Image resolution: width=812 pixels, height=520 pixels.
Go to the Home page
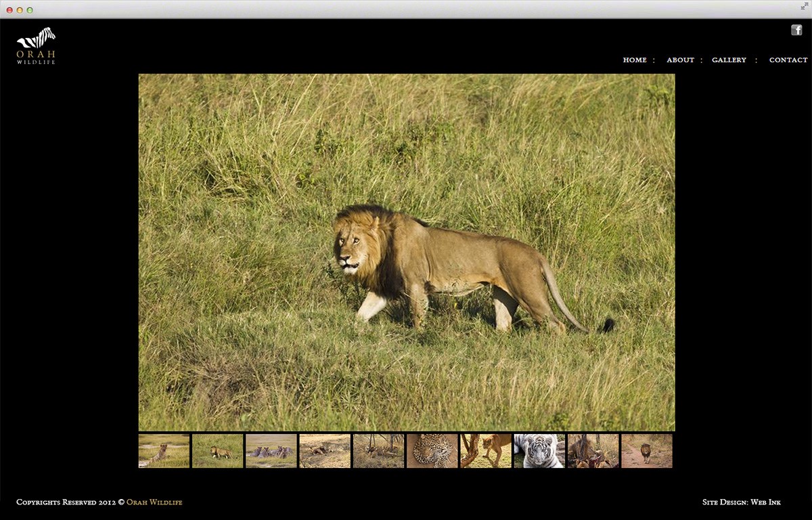point(634,60)
